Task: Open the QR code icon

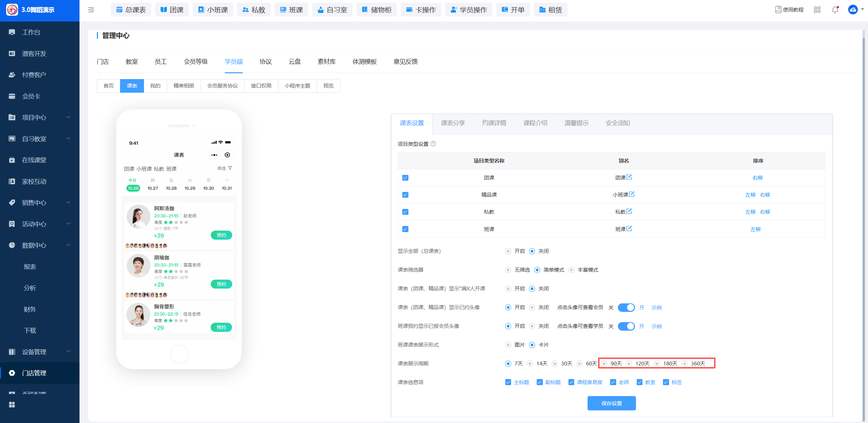Action: [x=817, y=10]
